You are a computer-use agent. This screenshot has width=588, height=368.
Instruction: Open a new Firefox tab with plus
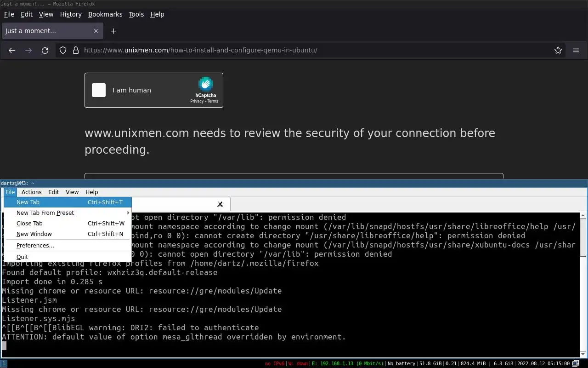coord(113,31)
